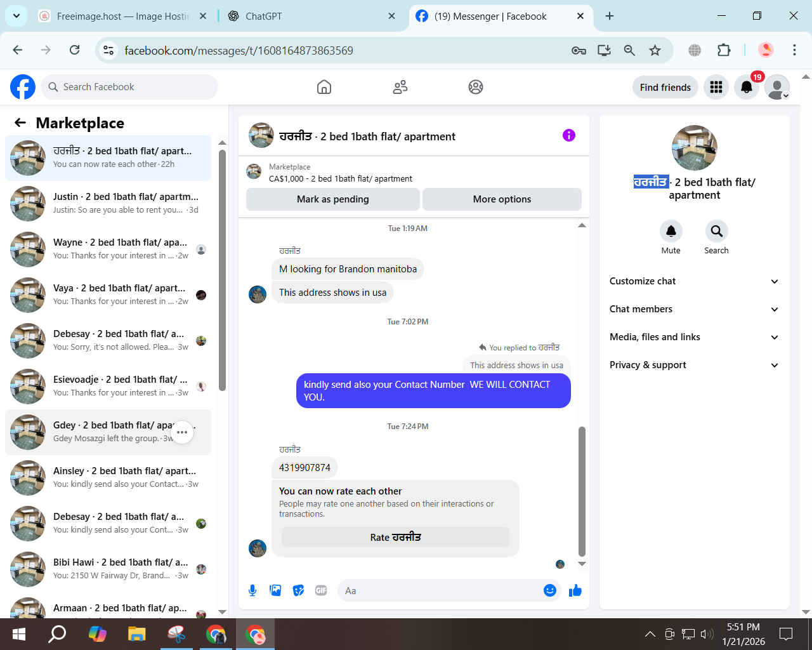The image size is (812, 650).
Task: Open Windows Start menu
Action: (x=19, y=633)
